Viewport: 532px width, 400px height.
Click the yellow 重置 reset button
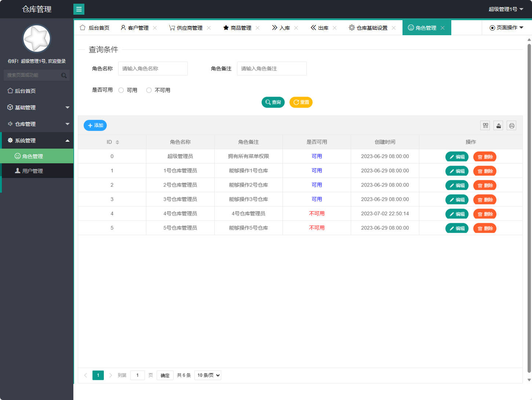pos(301,102)
